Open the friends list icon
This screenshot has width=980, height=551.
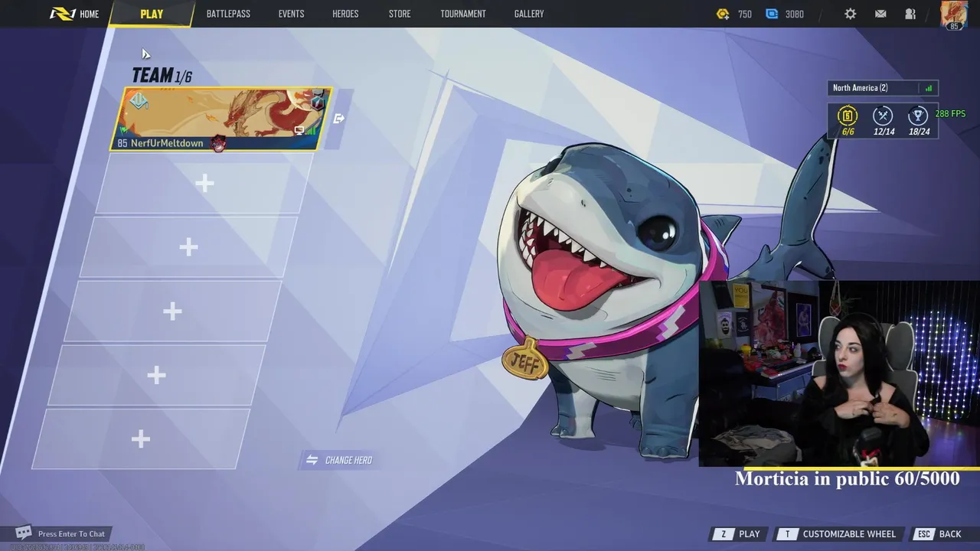910,14
